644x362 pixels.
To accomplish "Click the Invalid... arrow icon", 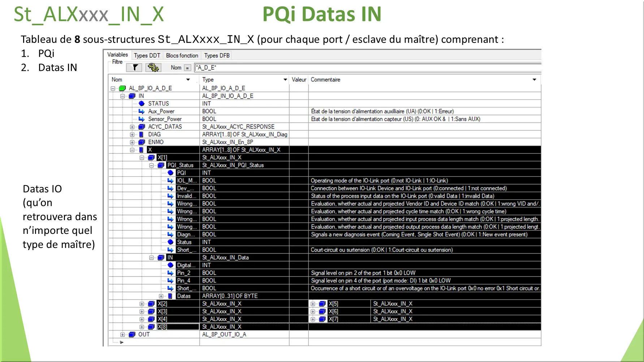I will point(170,196).
